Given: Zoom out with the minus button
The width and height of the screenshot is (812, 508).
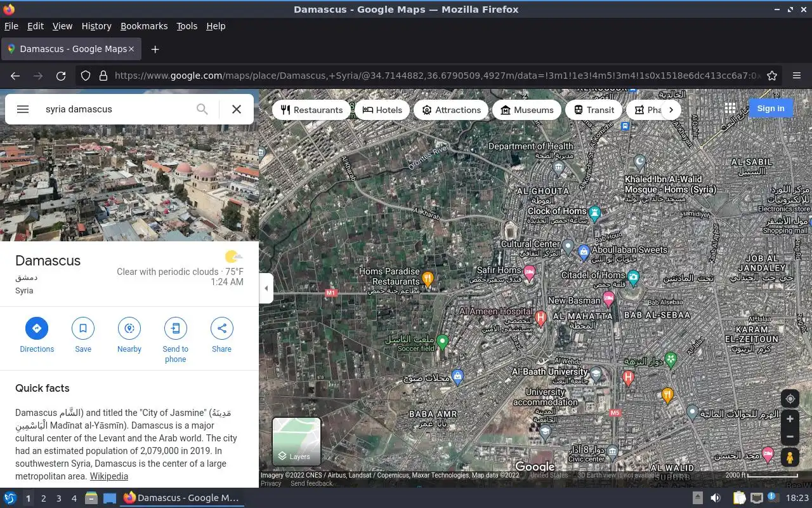Looking at the screenshot, I should click(790, 437).
